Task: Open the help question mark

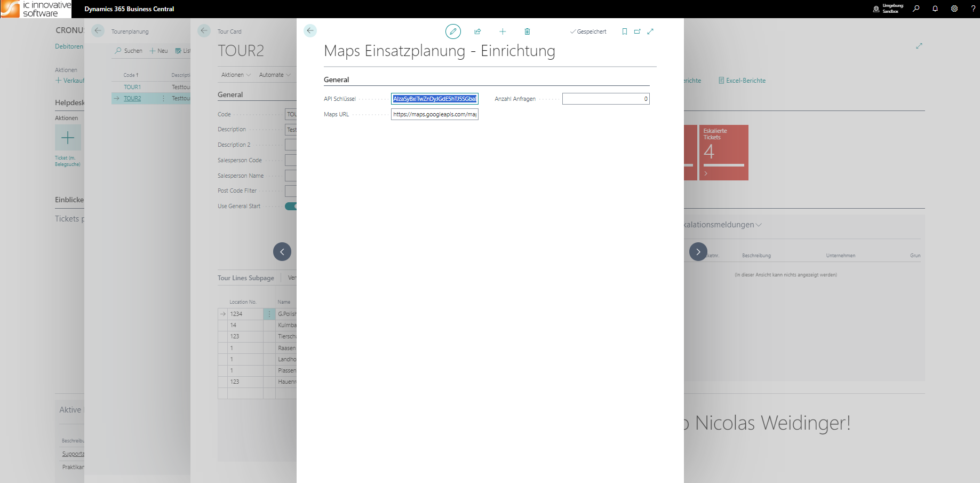Action: coord(973,9)
